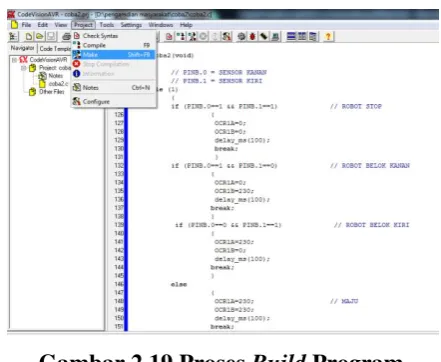Click 'OCR1B=230;' on line 135
441x362 pixels.
click(234, 191)
